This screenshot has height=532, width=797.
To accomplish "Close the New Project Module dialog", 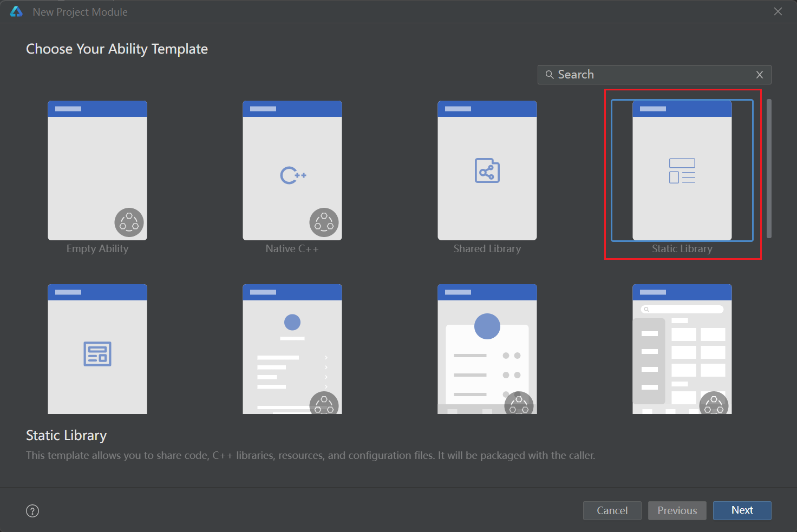I will pyautogui.click(x=778, y=11).
